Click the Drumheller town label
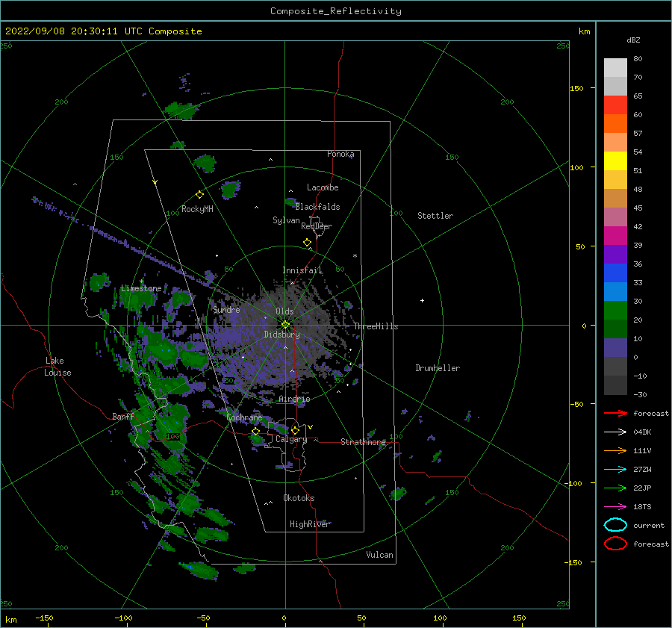Viewport: 672px width, 628px height. point(438,368)
